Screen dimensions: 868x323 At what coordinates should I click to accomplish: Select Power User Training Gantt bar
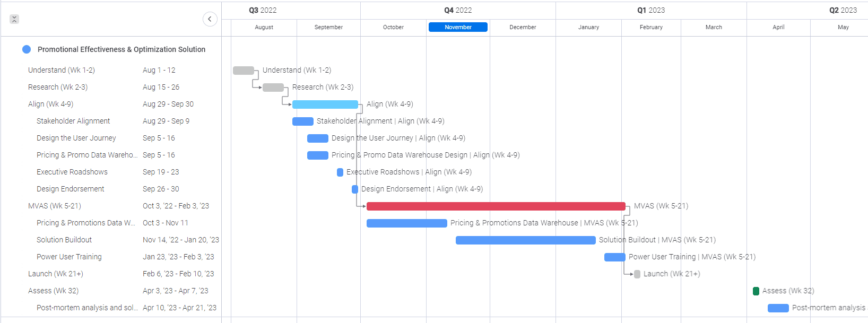pos(615,257)
